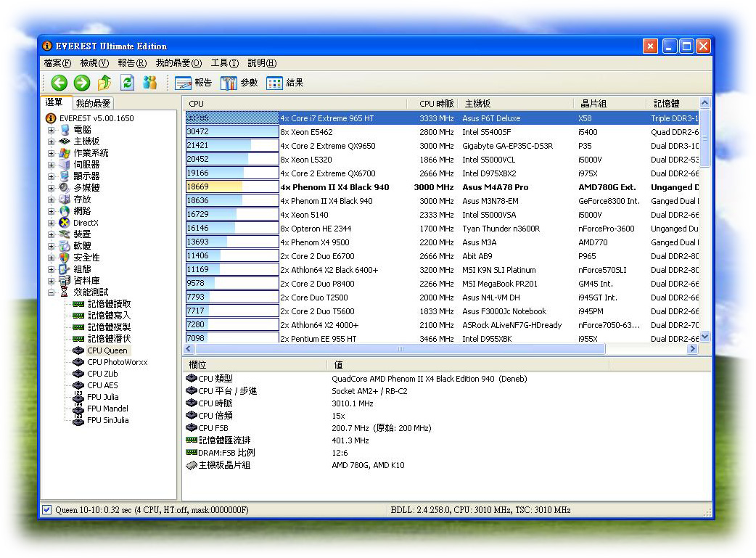The height and width of the screenshot is (558, 756).
Task: Click the CPU 時脈 column header
Action: coord(436,104)
